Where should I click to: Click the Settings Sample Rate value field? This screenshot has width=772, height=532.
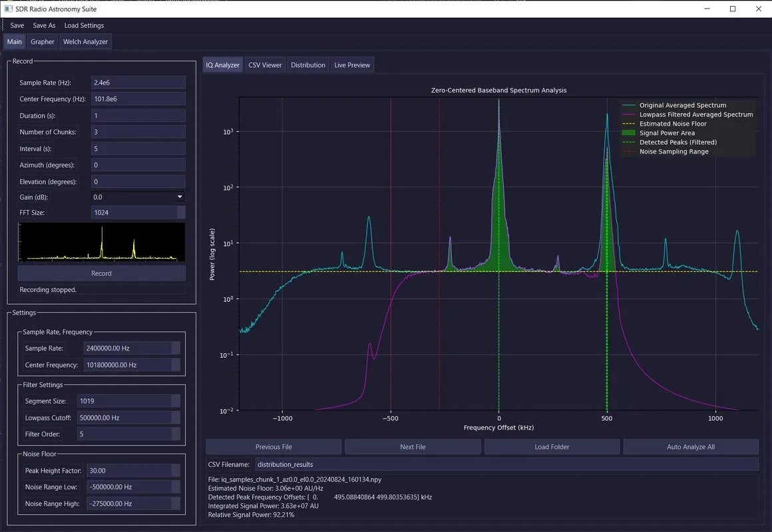coord(128,348)
